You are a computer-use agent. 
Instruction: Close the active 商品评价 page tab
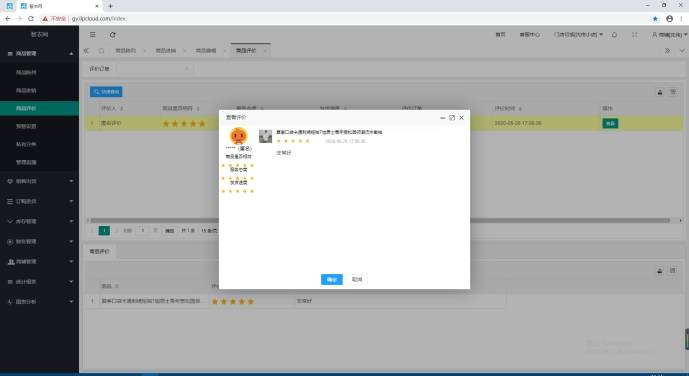coord(265,51)
